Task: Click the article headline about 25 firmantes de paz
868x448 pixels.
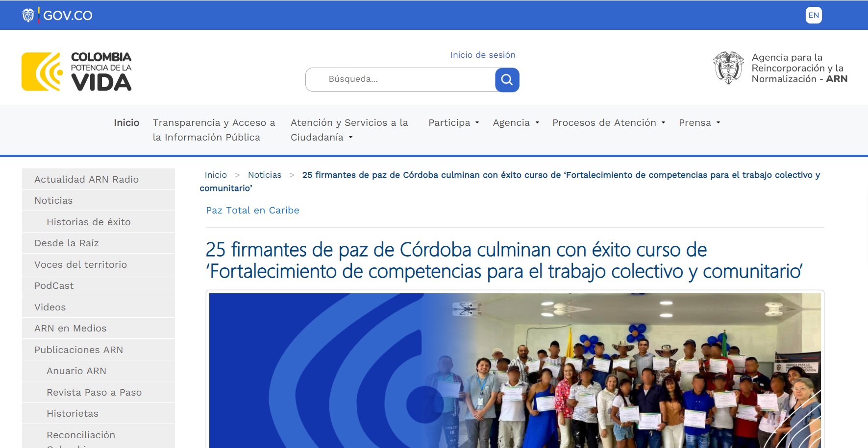Action: (x=504, y=260)
